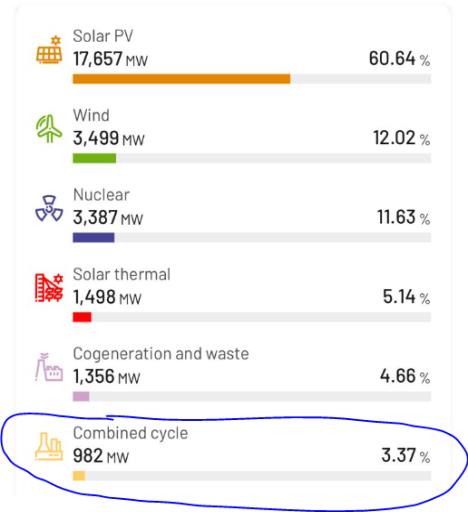Click the Wind turbine icon

point(49,129)
